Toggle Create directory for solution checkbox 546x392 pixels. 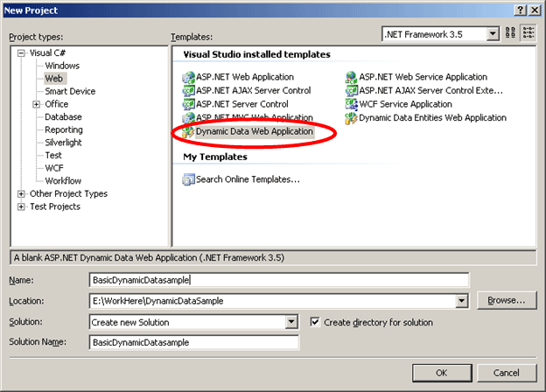click(x=315, y=322)
